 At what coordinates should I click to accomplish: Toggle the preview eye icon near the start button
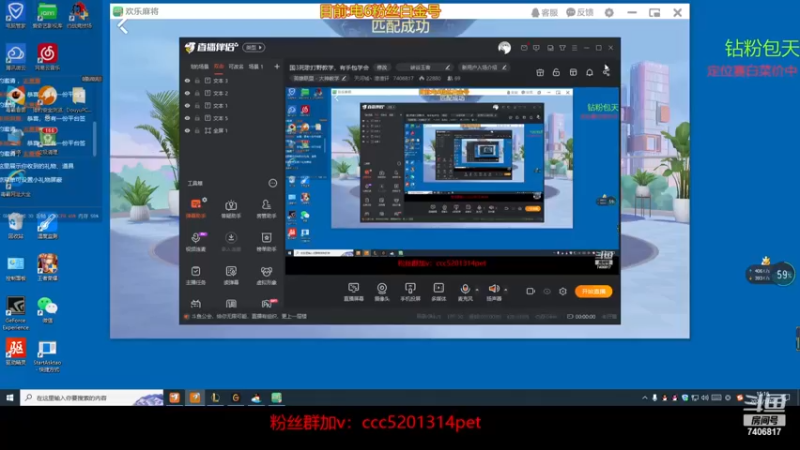[546, 291]
